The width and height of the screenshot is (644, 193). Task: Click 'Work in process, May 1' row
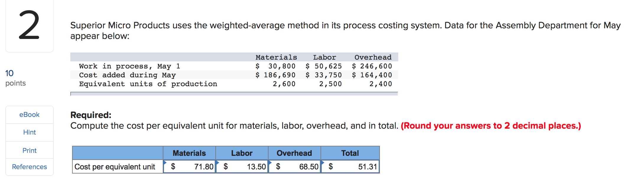[234, 66]
